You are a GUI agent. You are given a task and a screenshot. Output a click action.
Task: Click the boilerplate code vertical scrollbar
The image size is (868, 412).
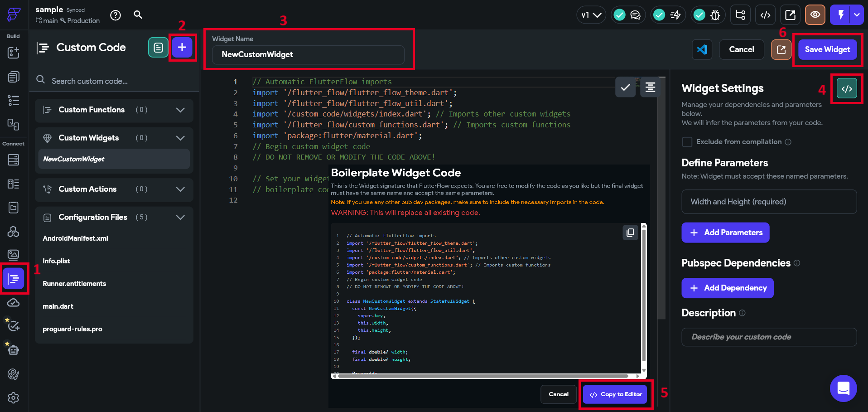(x=644, y=295)
